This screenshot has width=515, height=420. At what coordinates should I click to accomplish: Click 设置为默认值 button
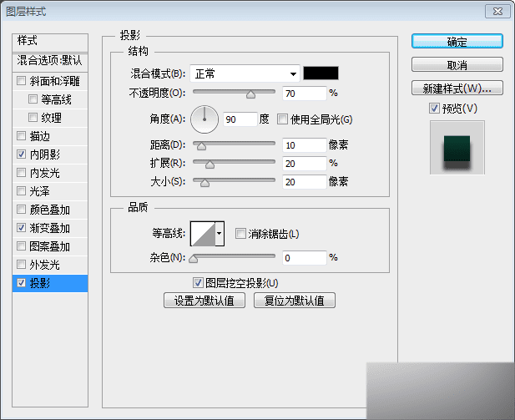coord(204,301)
